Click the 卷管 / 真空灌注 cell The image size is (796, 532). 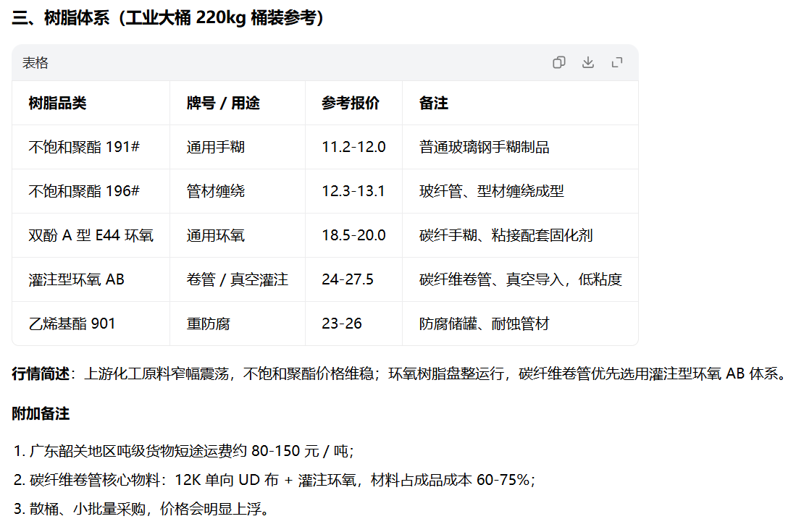coord(237,279)
